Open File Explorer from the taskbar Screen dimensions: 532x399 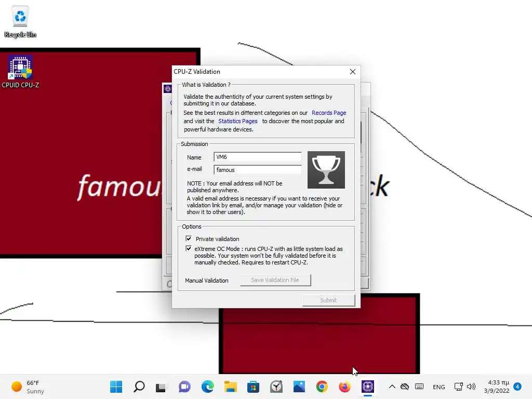(x=230, y=387)
